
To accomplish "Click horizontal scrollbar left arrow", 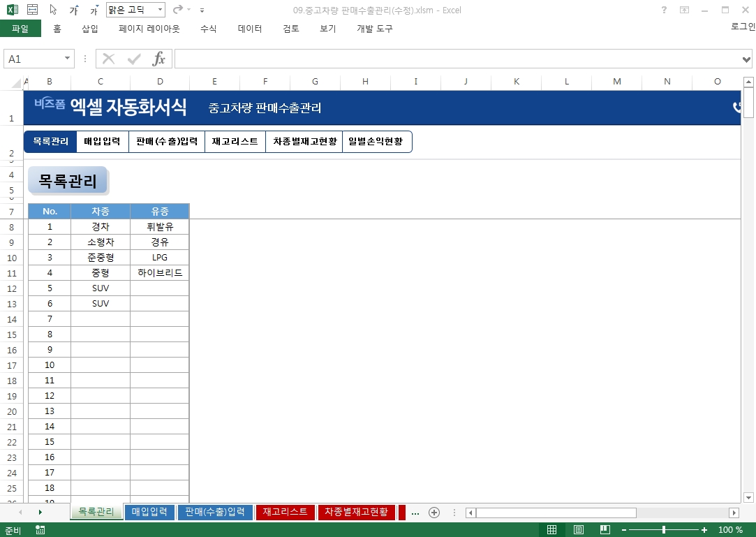I will click(470, 513).
